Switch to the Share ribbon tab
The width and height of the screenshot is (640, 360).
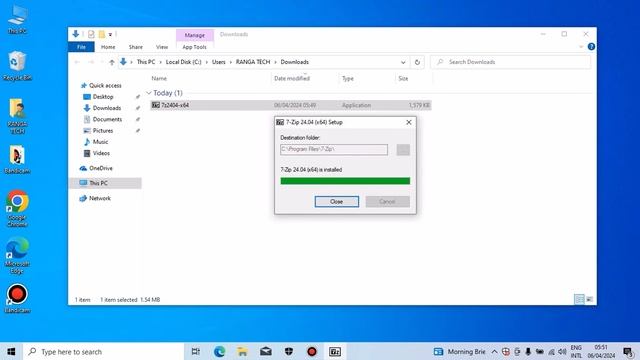point(136,47)
